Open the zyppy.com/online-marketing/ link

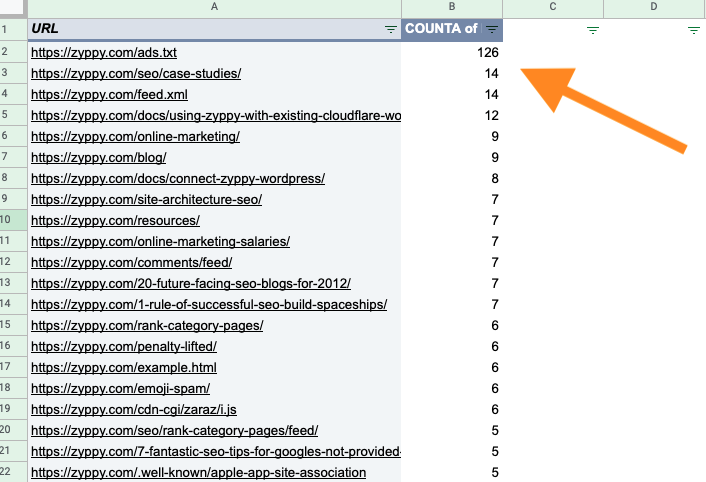136,137
